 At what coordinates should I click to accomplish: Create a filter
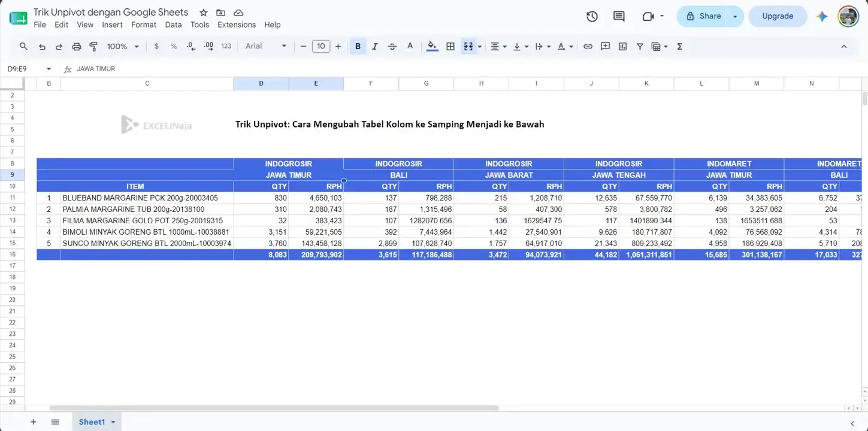click(x=640, y=46)
